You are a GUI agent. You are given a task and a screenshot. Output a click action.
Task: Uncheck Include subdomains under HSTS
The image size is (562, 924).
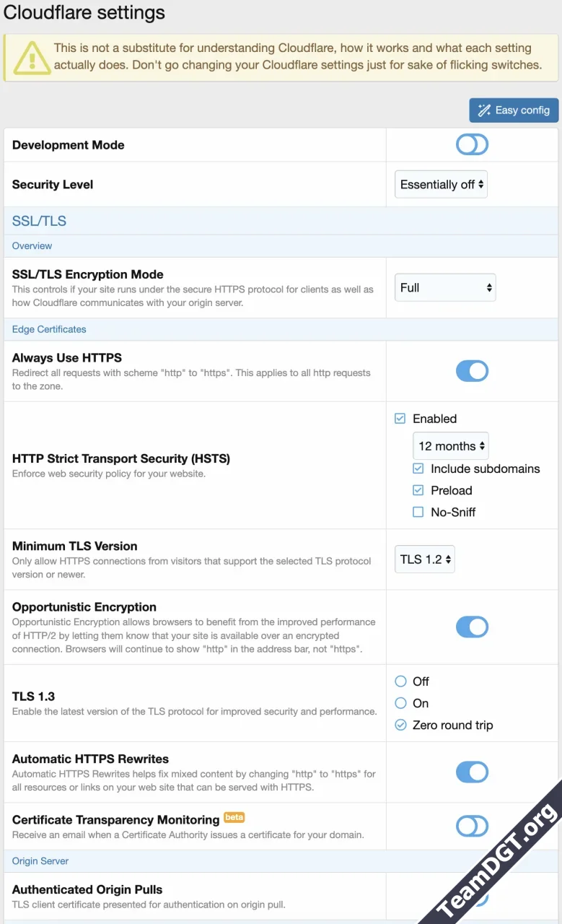[x=418, y=468]
